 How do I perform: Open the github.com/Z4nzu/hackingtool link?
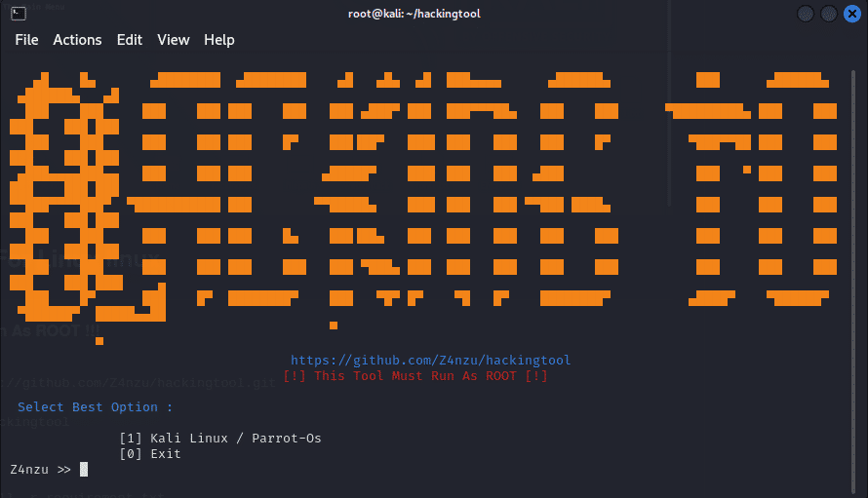click(431, 361)
